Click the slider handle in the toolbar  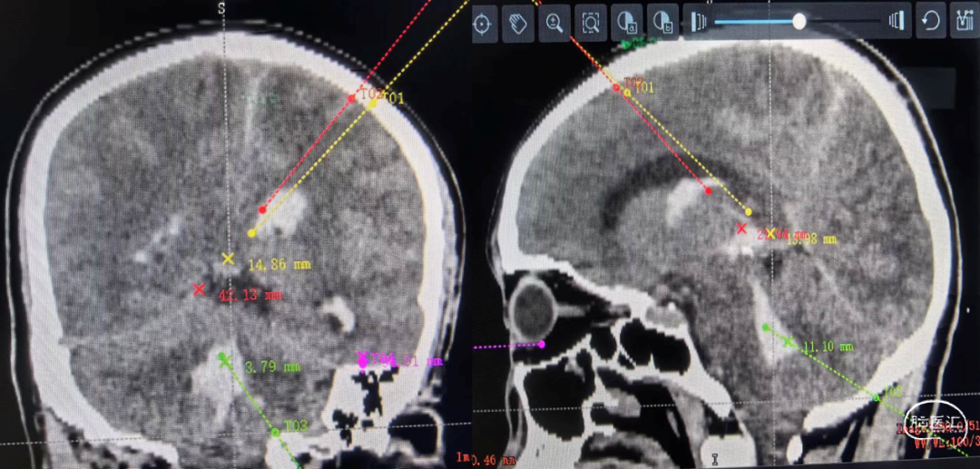tap(799, 21)
